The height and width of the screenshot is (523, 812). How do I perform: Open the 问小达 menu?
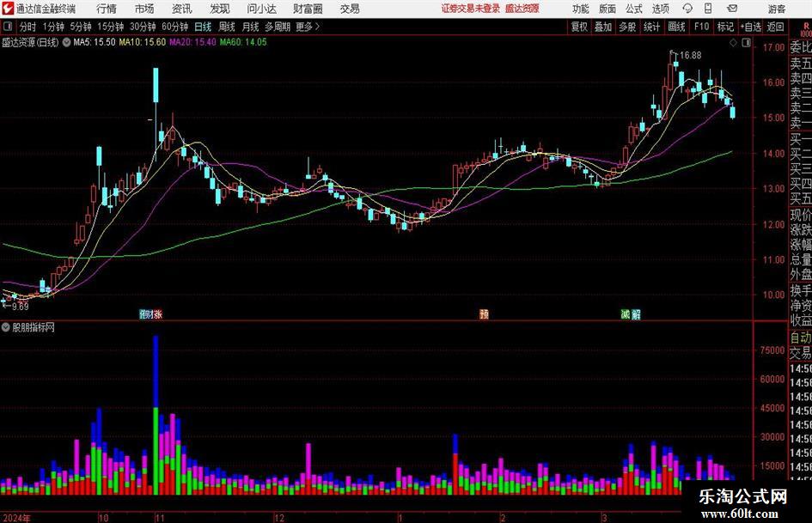[261, 9]
